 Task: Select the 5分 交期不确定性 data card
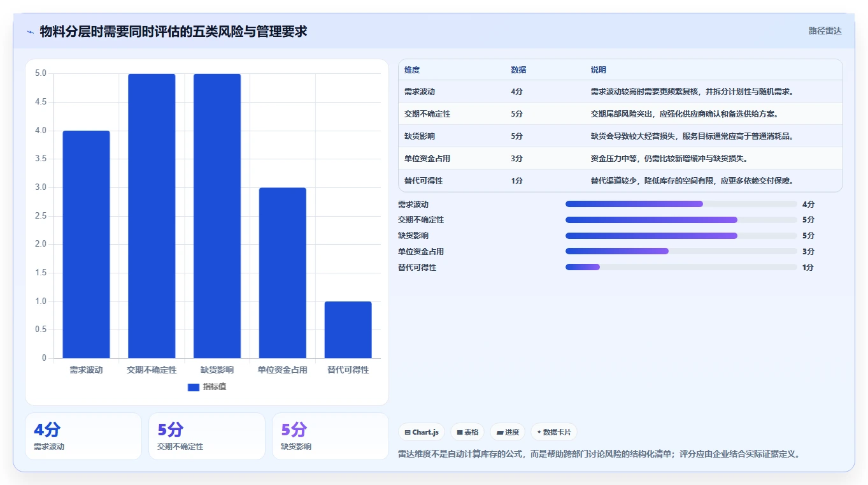pyautogui.click(x=207, y=436)
